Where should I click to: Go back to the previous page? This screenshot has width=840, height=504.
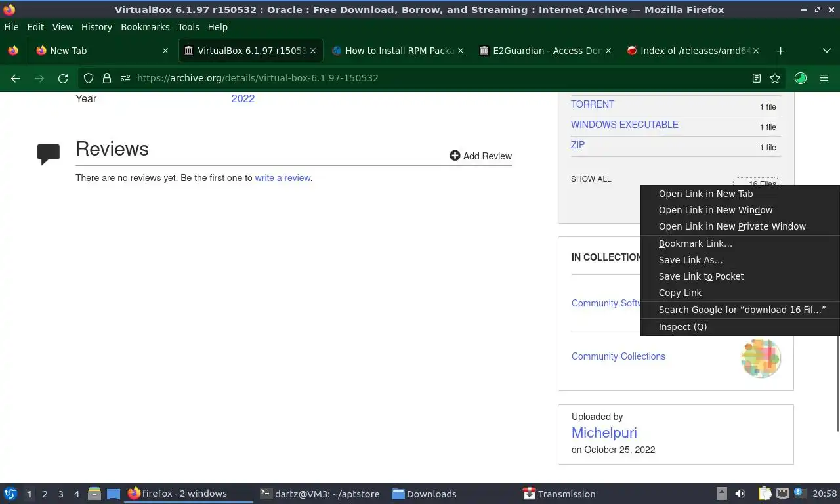click(16, 78)
